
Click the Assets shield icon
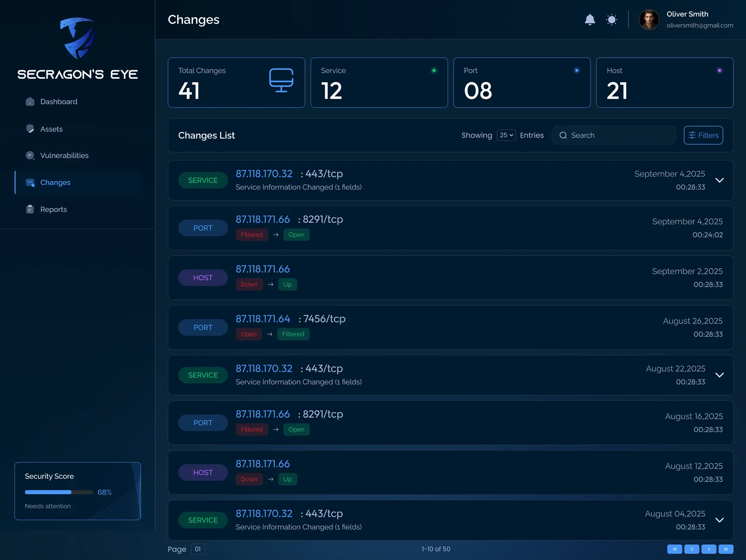coord(30,129)
